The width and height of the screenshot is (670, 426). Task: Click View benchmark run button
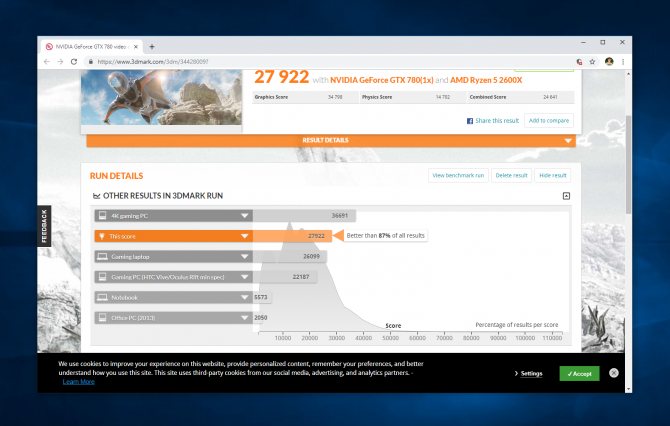point(458,176)
